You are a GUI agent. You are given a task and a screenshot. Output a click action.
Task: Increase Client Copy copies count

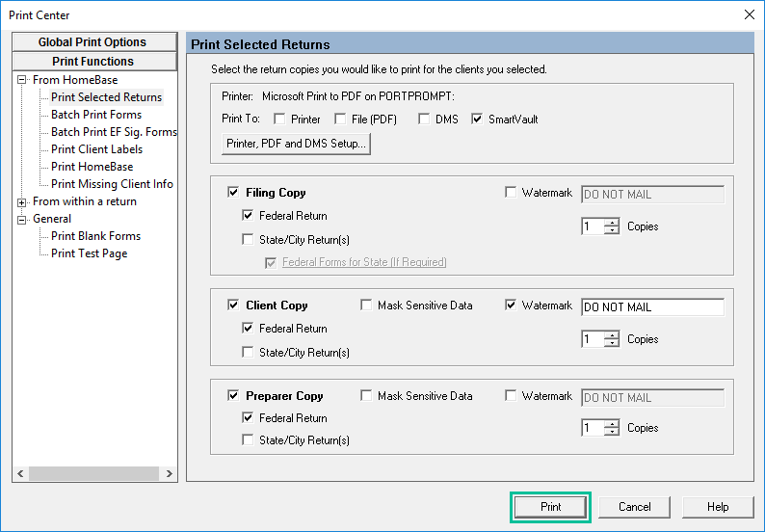click(x=611, y=335)
